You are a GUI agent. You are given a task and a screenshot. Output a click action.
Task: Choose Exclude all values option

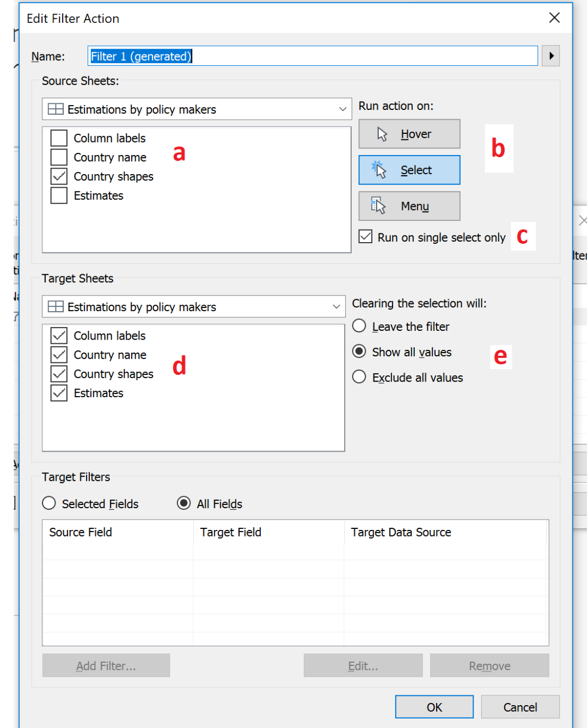click(x=359, y=377)
